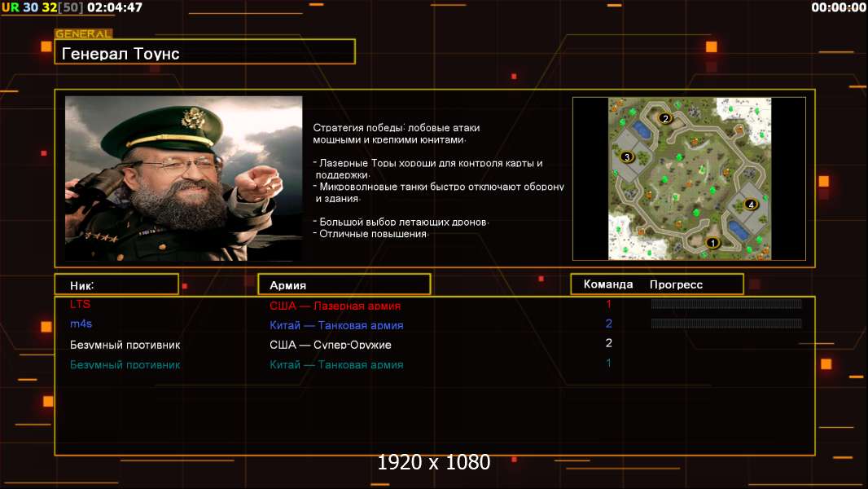Select start position 2 on the map

664,118
